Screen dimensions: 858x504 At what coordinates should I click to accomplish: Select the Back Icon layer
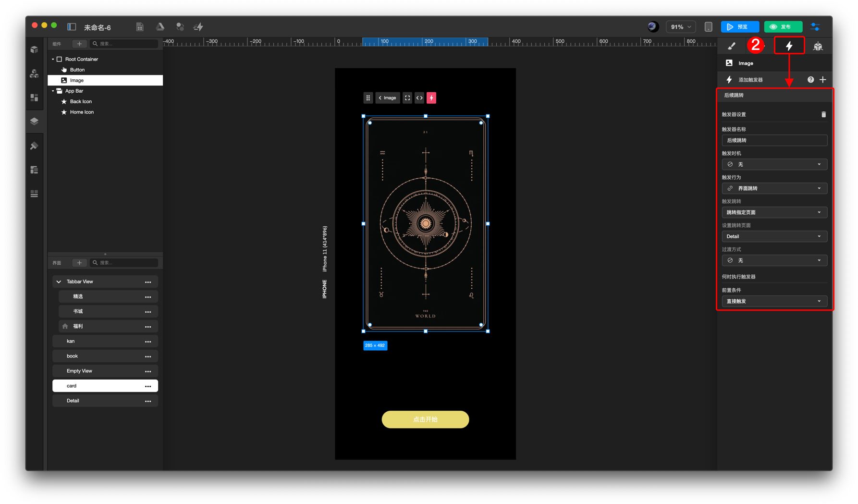point(105,101)
